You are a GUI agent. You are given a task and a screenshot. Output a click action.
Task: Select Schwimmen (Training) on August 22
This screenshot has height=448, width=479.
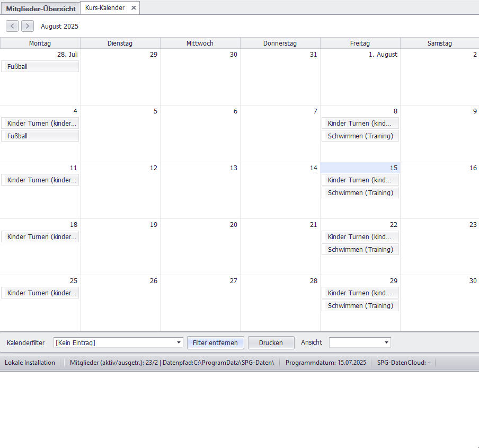(x=360, y=250)
